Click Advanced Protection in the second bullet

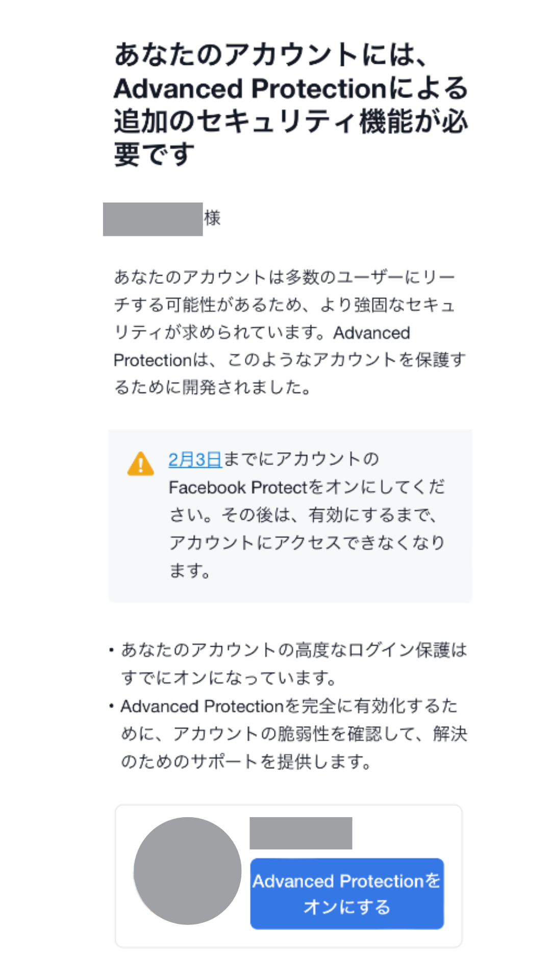(202, 706)
